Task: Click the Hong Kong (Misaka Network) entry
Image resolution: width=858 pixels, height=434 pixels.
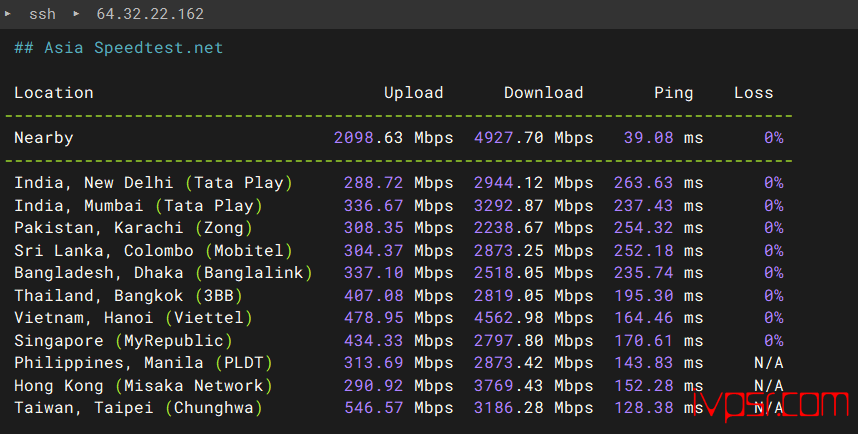Action: pos(143,385)
